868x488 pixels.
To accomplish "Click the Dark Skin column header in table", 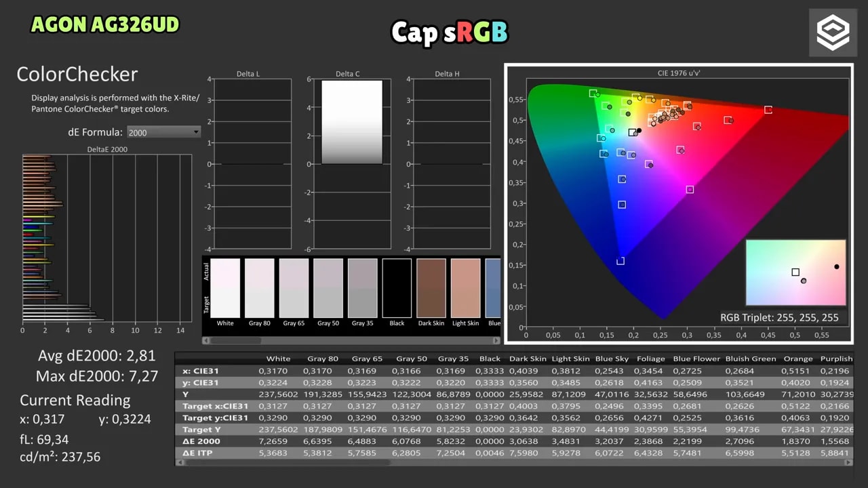I will (x=526, y=359).
